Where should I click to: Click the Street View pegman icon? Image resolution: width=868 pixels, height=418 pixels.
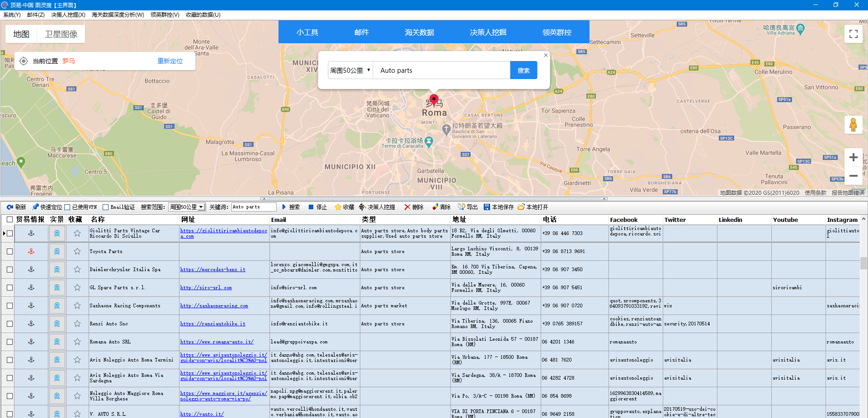[x=854, y=124]
